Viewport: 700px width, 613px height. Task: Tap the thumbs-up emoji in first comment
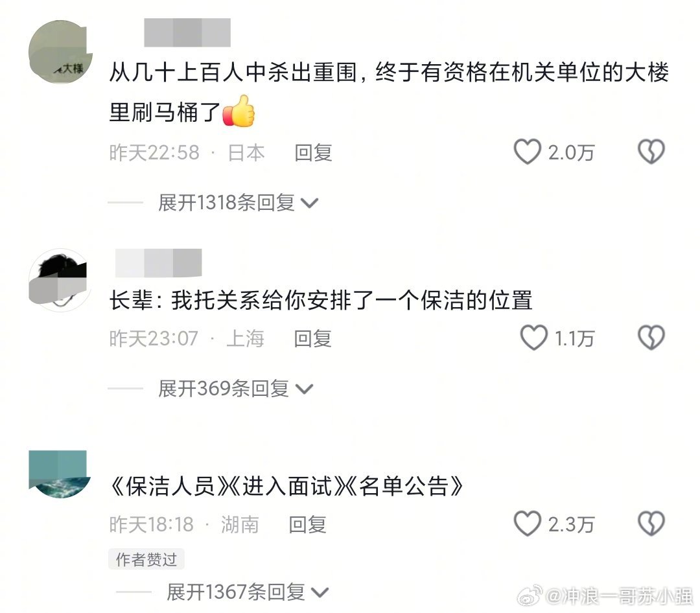239,111
